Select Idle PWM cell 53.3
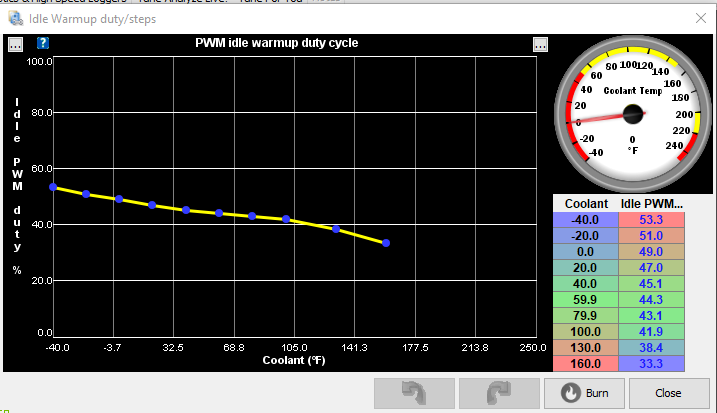This screenshot has height=413, width=717. point(652,220)
